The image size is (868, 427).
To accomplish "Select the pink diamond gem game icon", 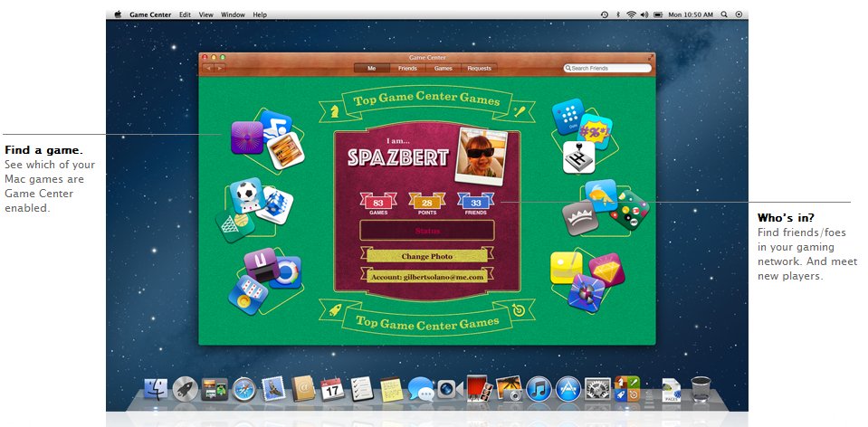I will (606, 270).
